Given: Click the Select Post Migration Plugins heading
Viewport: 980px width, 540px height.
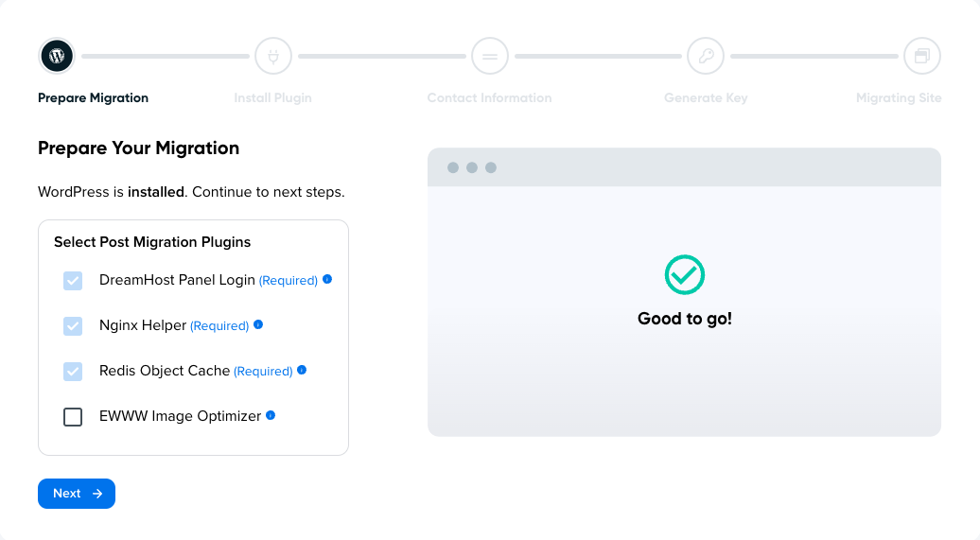Looking at the screenshot, I should pos(152,242).
